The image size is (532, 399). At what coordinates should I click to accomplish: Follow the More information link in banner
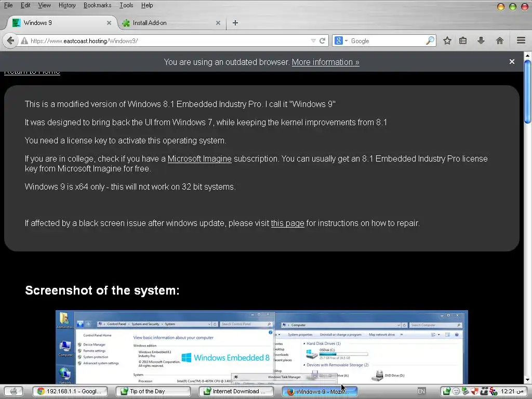[325, 62]
